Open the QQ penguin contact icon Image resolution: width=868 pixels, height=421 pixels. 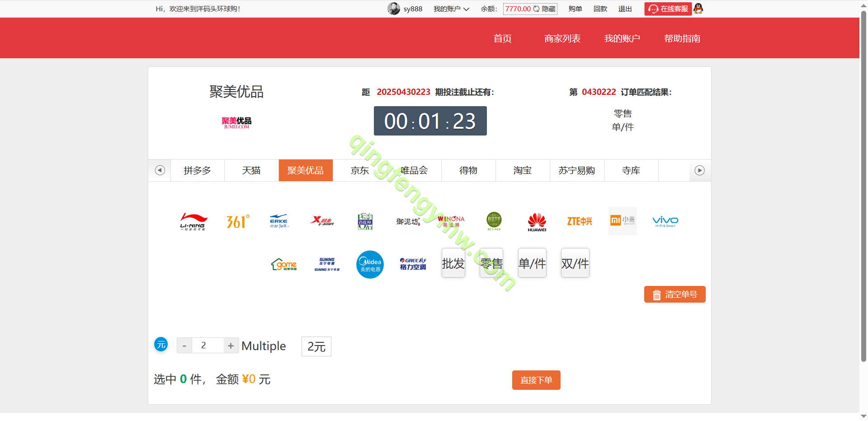pyautogui.click(x=698, y=9)
